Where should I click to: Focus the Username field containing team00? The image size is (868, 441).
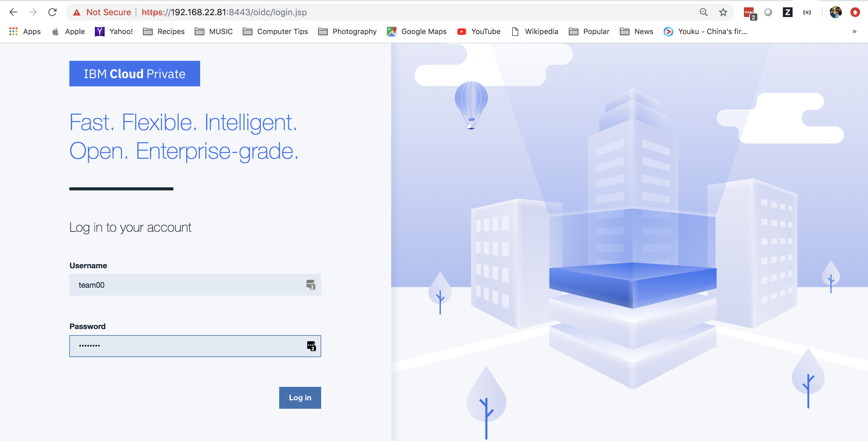[x=195, y=285]
